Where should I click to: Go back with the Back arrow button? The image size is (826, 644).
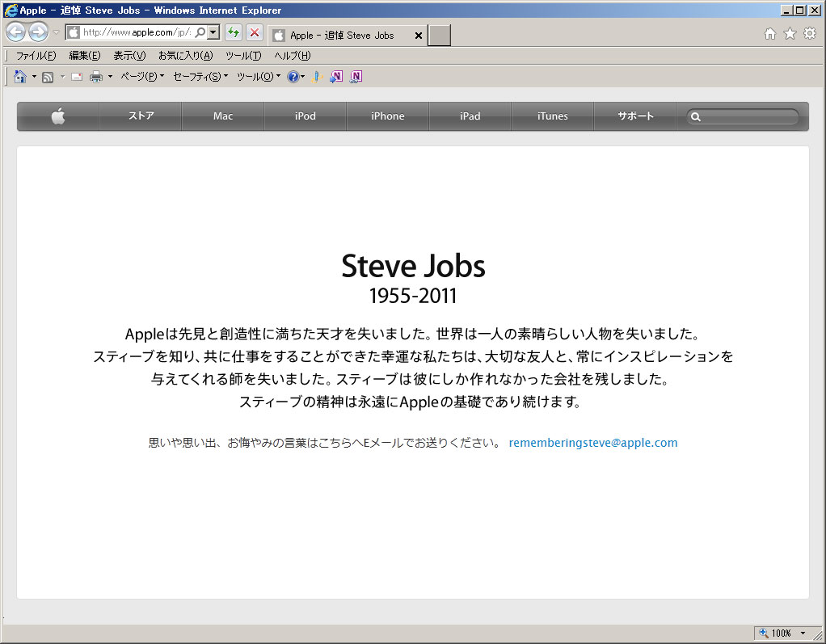16,32
